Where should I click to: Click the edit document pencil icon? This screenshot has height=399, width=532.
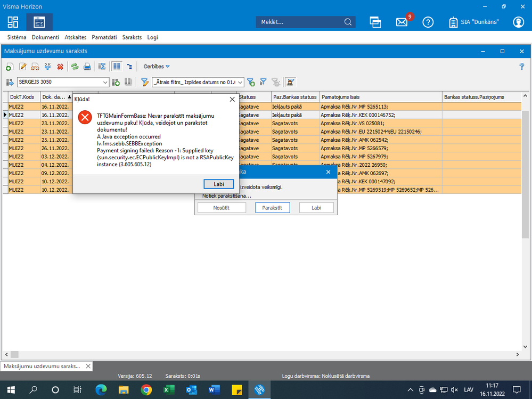[x=22, y=67]
